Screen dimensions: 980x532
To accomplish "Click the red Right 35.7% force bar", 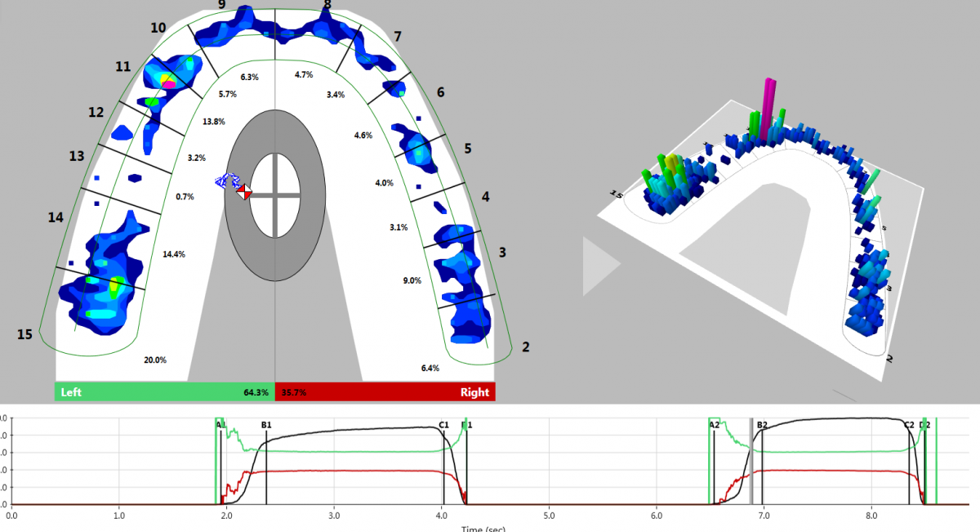I will pos(384,392).
